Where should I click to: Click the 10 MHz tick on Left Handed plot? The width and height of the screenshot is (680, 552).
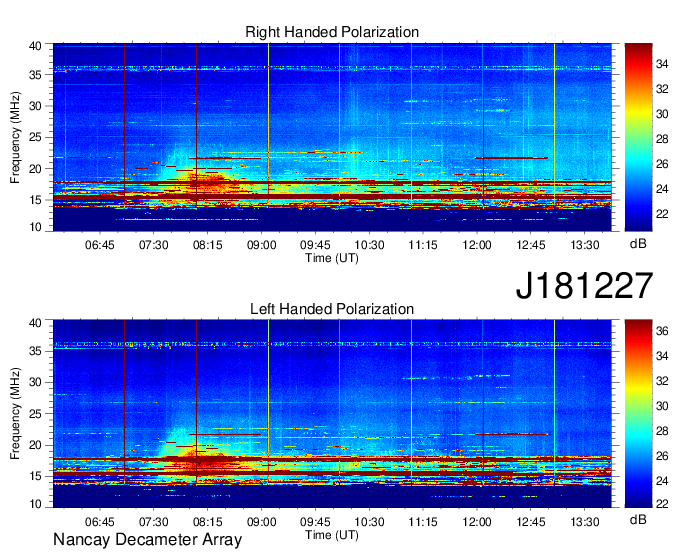pyautogui.click(x=35, y=504)
